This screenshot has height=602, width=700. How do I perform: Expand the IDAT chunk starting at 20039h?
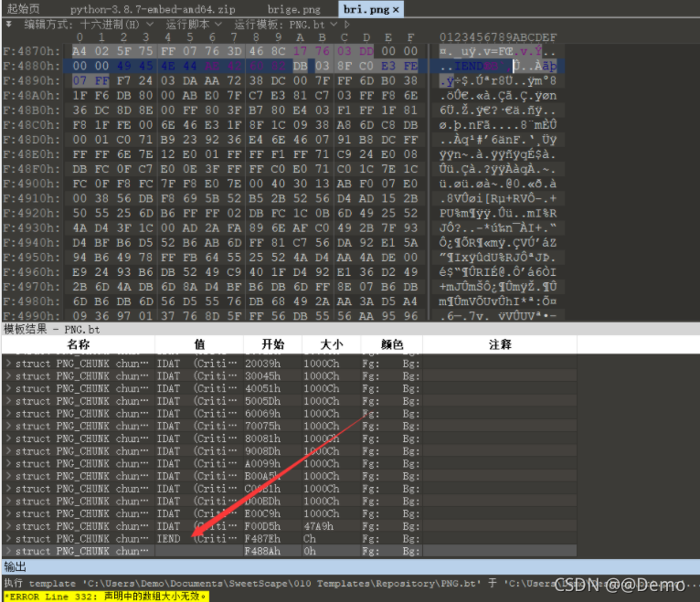point(9,364)
